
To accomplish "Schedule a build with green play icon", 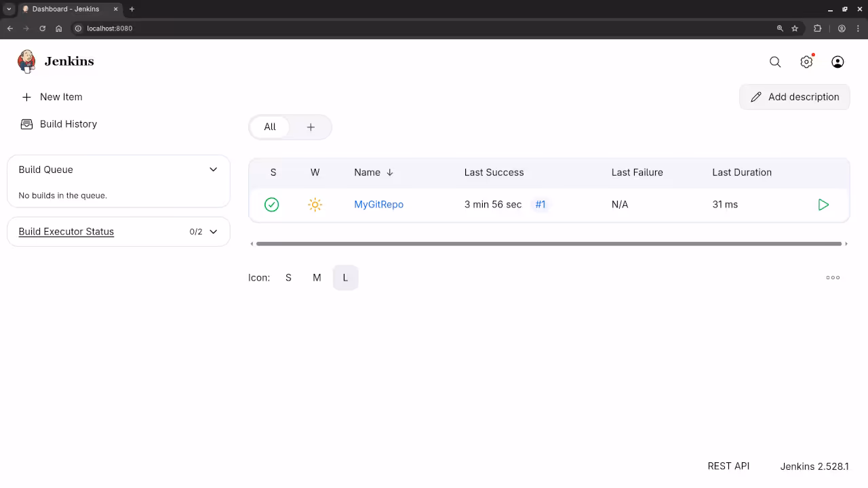I will point(823,205).
